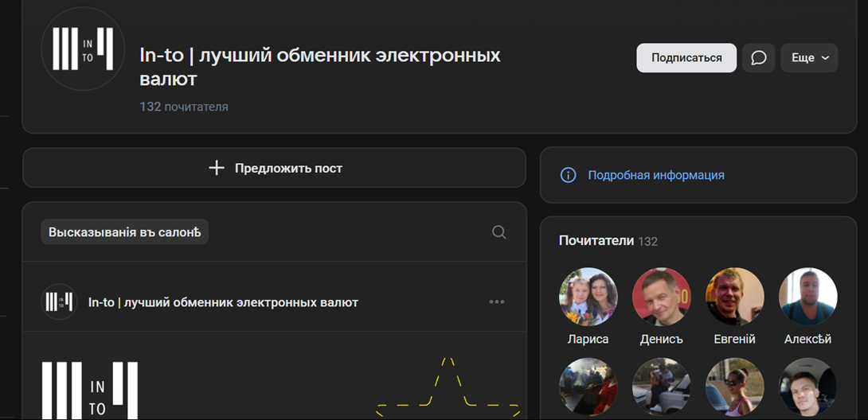The width and height of the screenshot is (868, 420).
Task: Open Алексѣй's profile picture
Action: [x=807, y=297]
